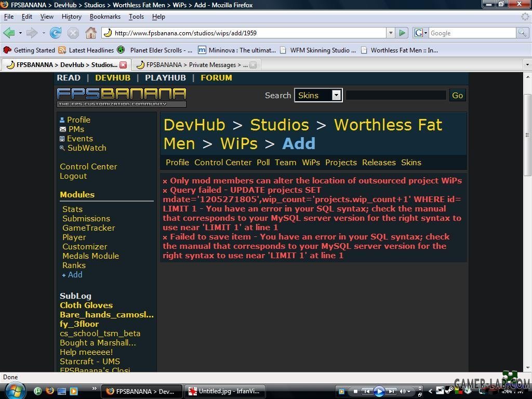Open the back history dropdown arrow
This screenshot has height=399, width=532.
[x=20, y=33]
